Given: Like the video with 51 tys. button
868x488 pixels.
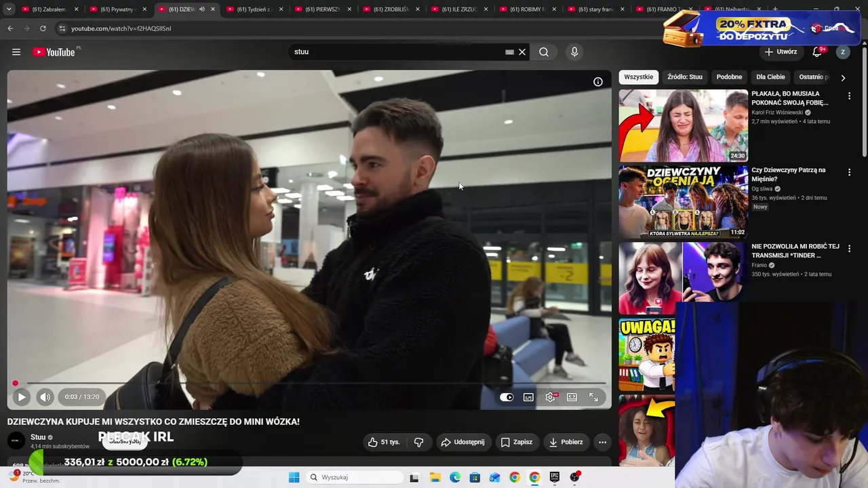Looking at the screenshot, I should (384, 442).
